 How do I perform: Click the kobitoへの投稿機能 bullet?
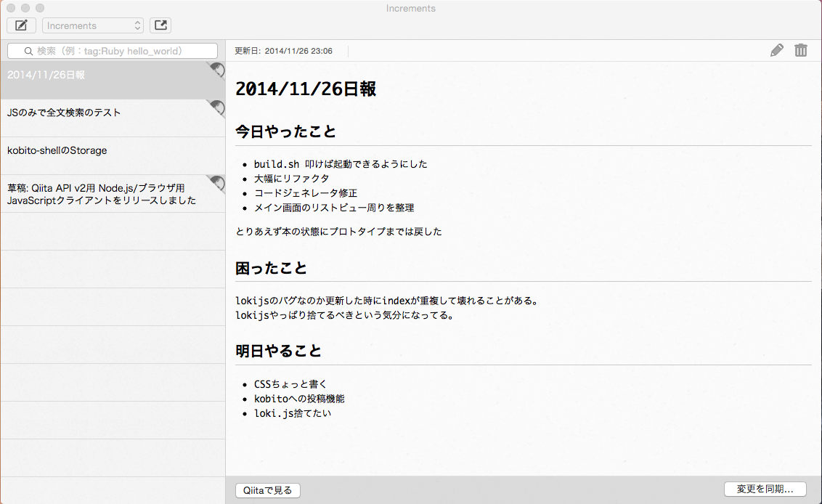[x=299, y=399]
